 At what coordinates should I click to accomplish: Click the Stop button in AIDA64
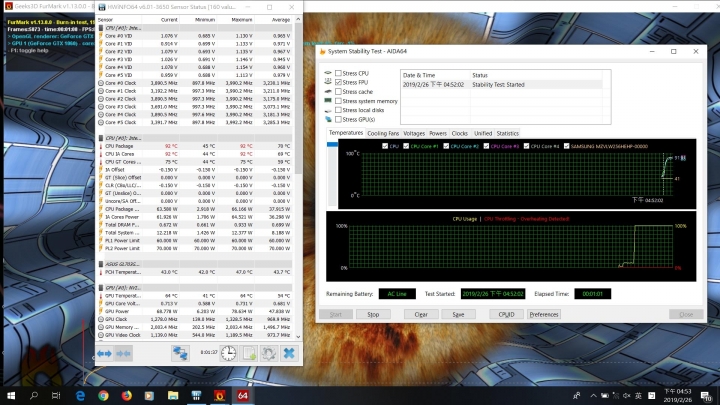(373, 314)
